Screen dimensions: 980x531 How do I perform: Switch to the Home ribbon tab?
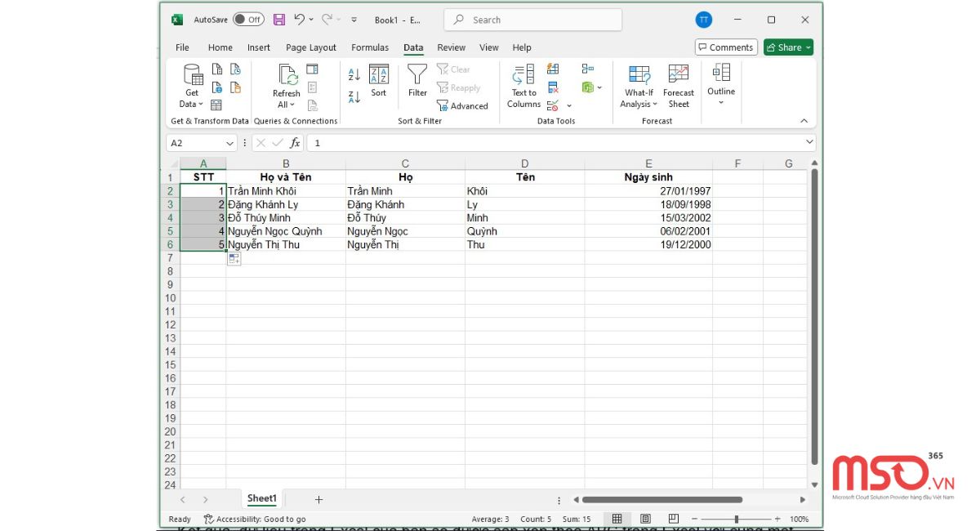[x=220, y=47]
